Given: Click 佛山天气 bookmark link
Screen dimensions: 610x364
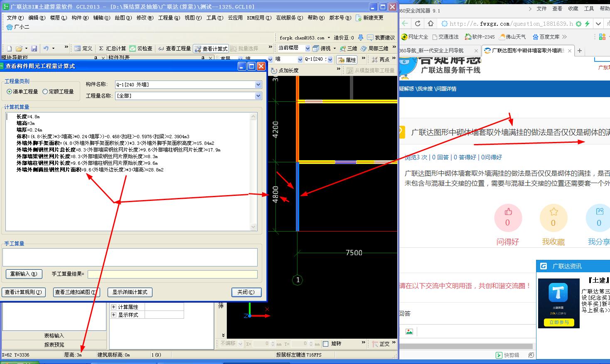Looking at the screenshot, I should 513,37.
